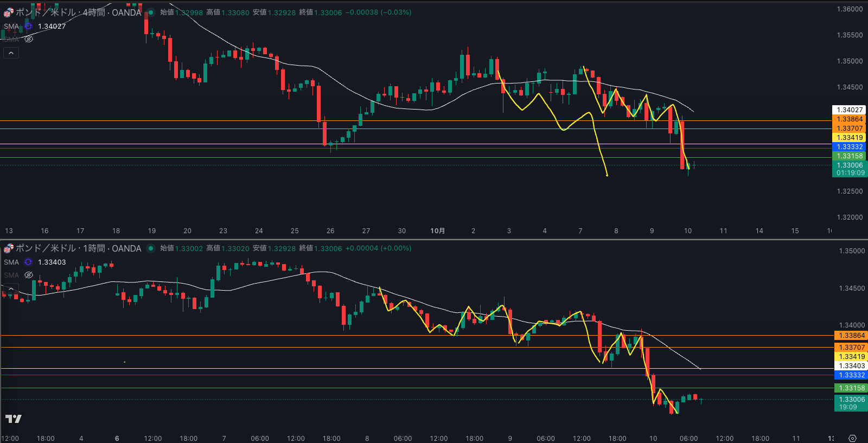Click the ポンド/米ドル 1時間 symbol title

click(78, 248)
